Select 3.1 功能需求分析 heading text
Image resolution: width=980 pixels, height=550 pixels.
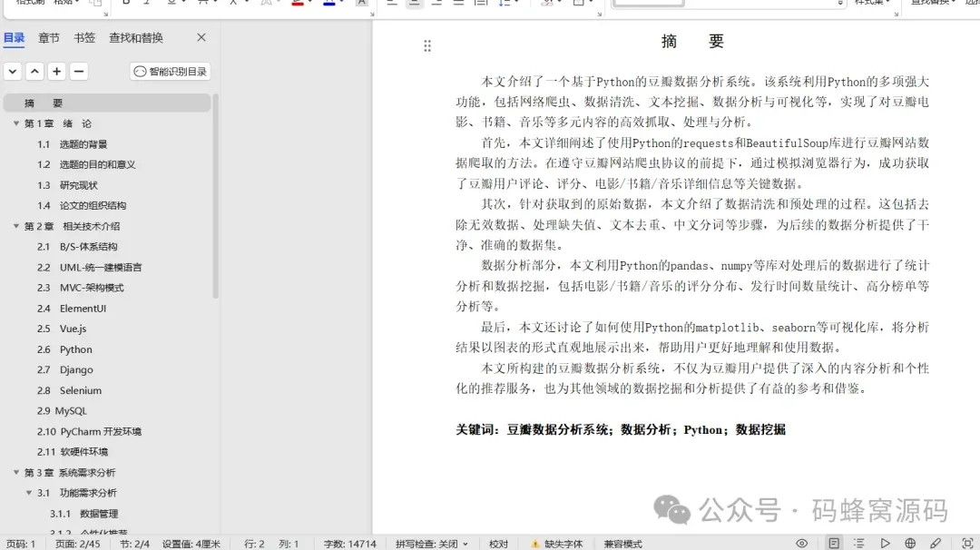[x=77, y=493]
